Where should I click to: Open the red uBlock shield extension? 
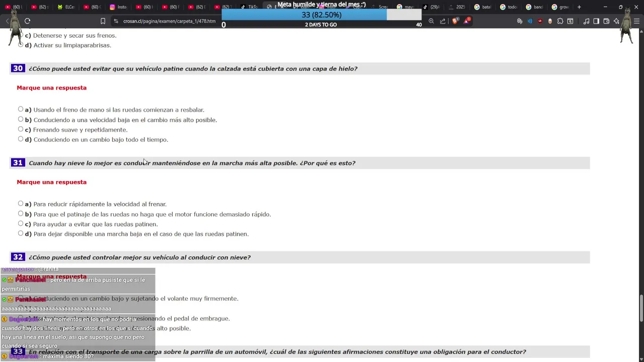pyautogui.click(x=540, y=21)
